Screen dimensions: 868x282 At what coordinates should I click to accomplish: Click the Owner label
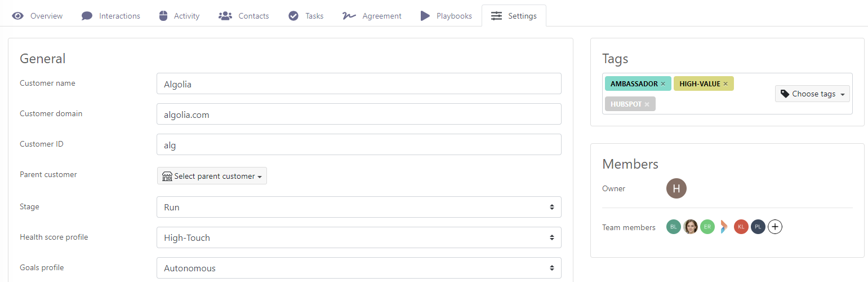click(614, 188)
